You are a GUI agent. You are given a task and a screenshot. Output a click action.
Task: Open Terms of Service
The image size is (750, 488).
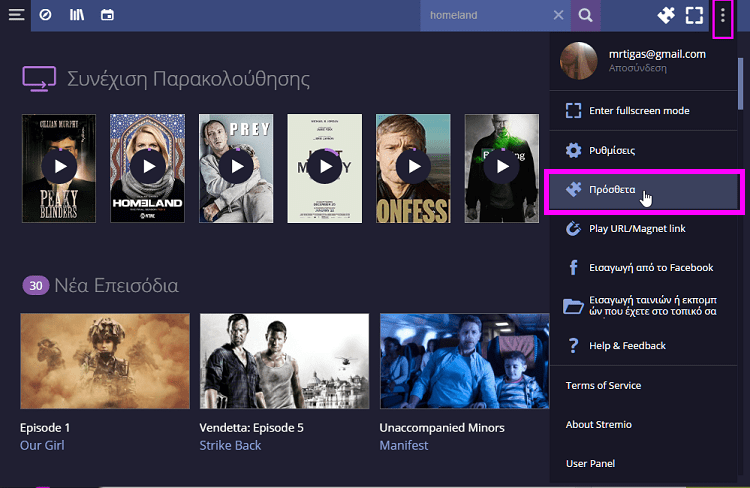pyautogui.click(x=603, y=386)
